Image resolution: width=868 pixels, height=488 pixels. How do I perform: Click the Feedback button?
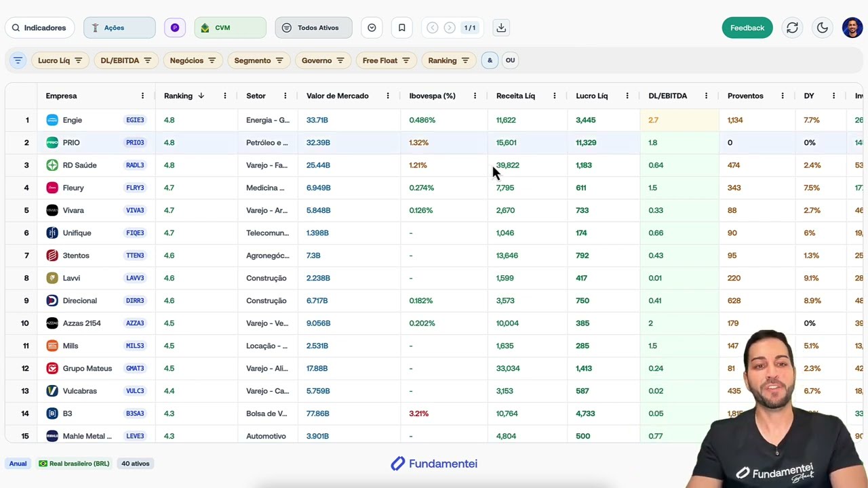(x=747, y=28)
